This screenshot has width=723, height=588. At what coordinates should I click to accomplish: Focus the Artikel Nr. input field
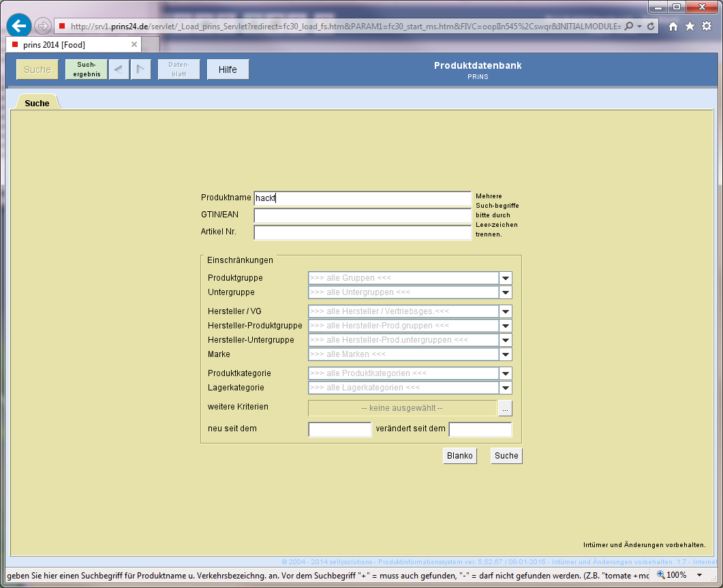coord(363,232)
